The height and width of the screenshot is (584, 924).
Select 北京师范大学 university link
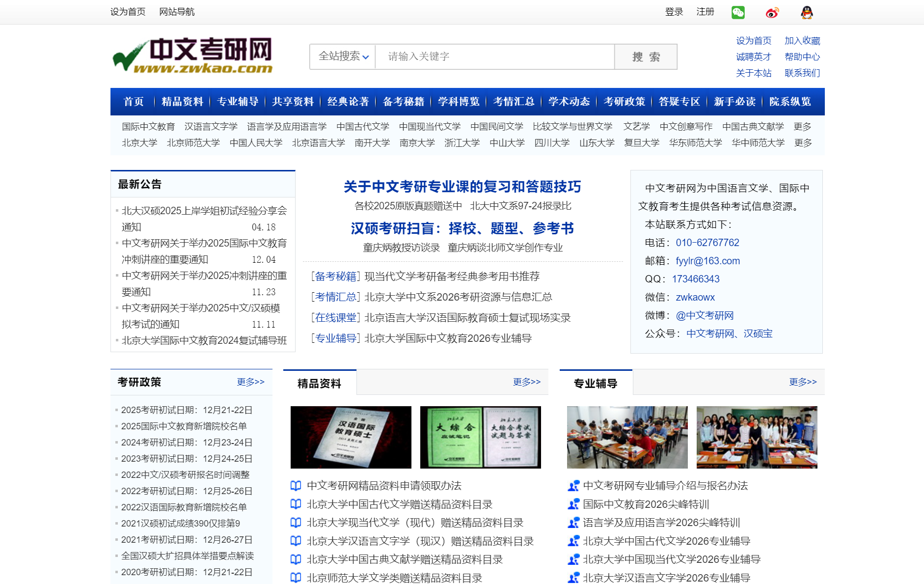click(193, 143)
